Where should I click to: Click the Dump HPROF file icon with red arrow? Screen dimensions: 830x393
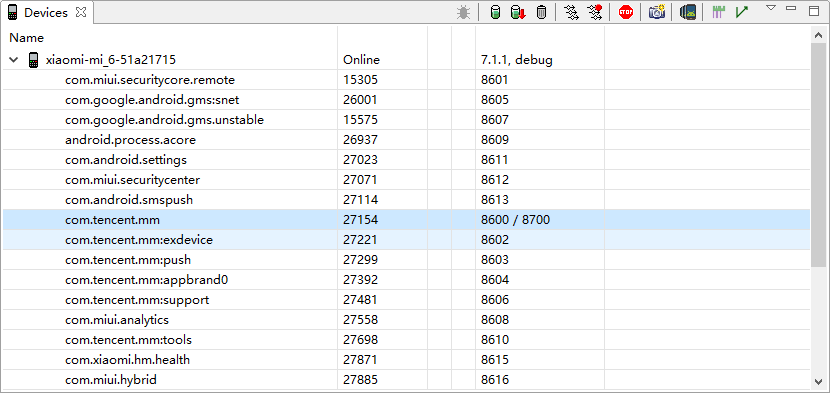click(x=518, y=12)
